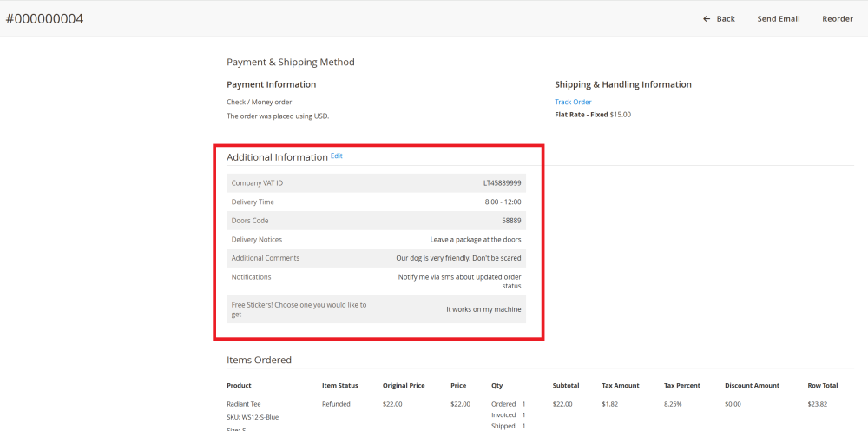868x431 pixels.
Task: Click the Invoiced quantity row
Action: [508, 415]
